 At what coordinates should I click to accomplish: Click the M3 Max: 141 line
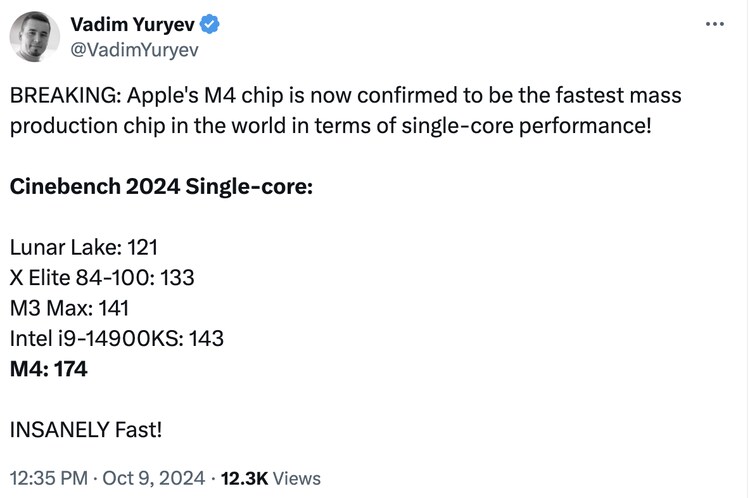point(69,308)
